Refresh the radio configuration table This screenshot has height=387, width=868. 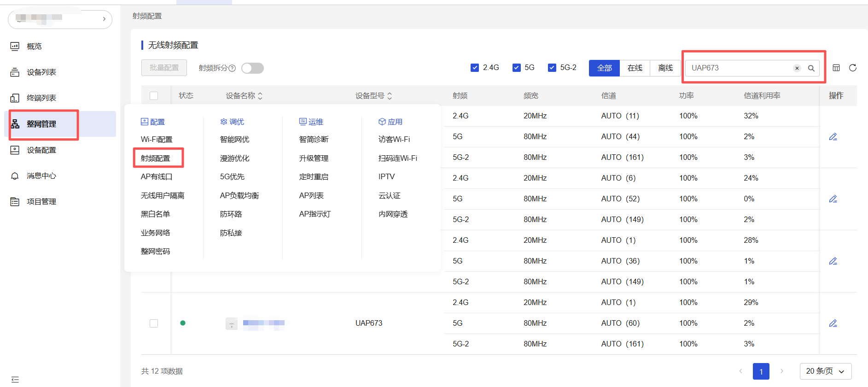pos(852,68)
